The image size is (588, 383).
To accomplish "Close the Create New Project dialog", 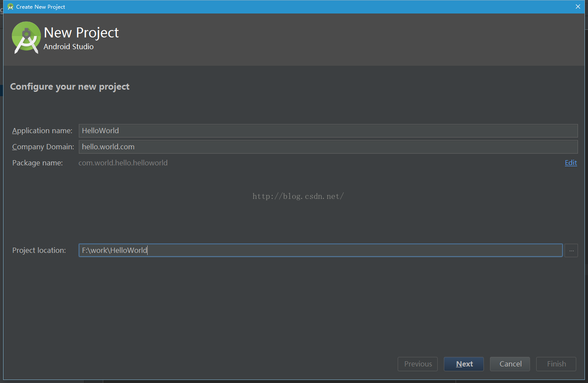I will (x=578, y=7).
